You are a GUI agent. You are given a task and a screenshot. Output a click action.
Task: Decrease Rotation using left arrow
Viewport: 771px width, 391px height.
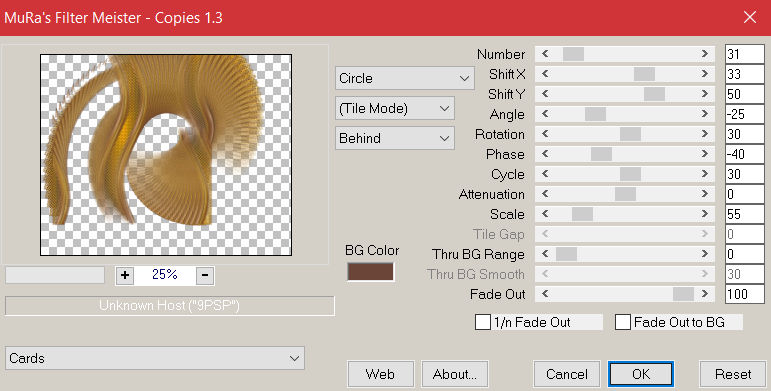544,134
